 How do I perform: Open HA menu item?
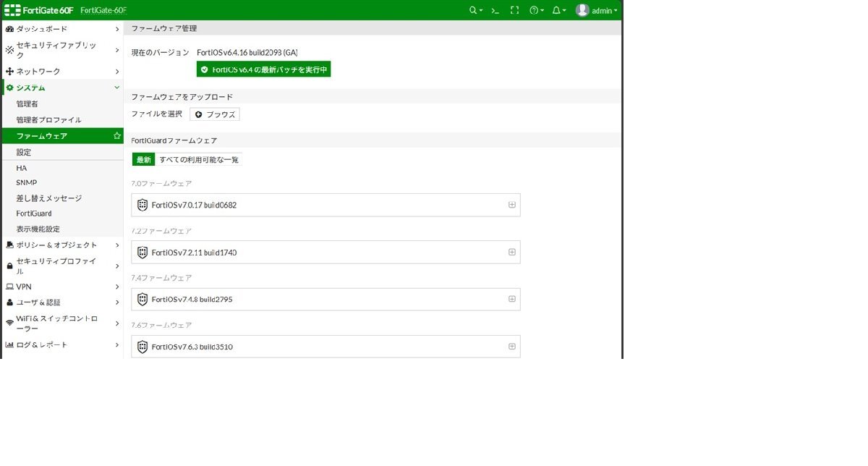pos(62,168)
